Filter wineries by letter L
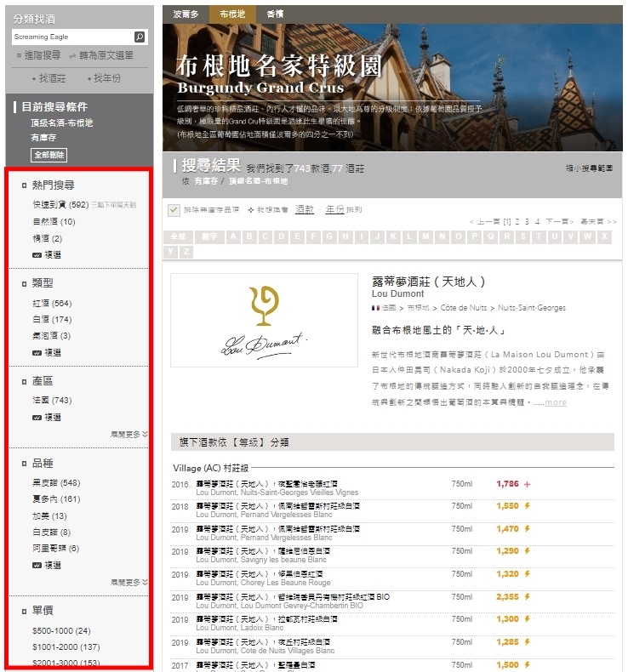This screenshot has width=628, height=672. (409, 236)
